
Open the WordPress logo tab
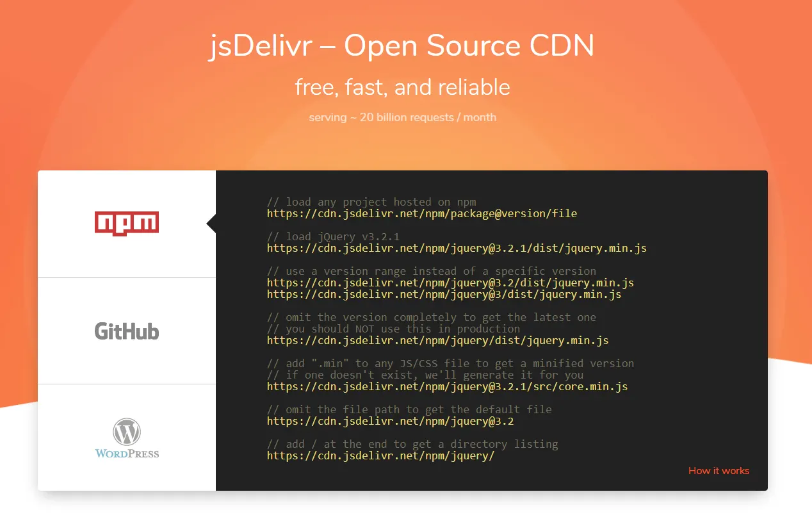[x=127, y=438]
